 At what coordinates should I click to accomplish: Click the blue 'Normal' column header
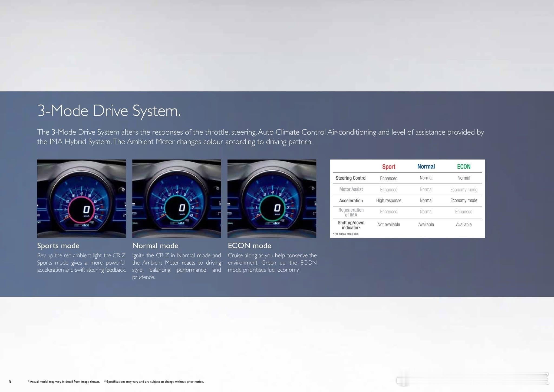(426, 166)
